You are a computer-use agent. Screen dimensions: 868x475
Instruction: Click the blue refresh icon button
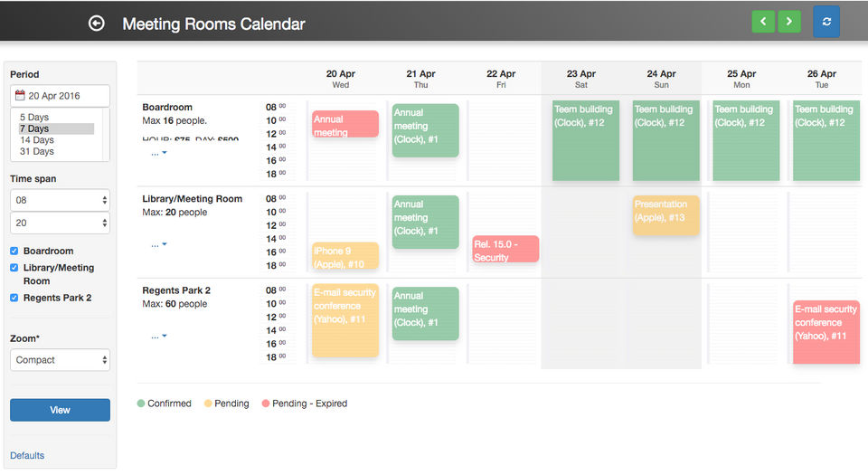[x=826, y=21]
